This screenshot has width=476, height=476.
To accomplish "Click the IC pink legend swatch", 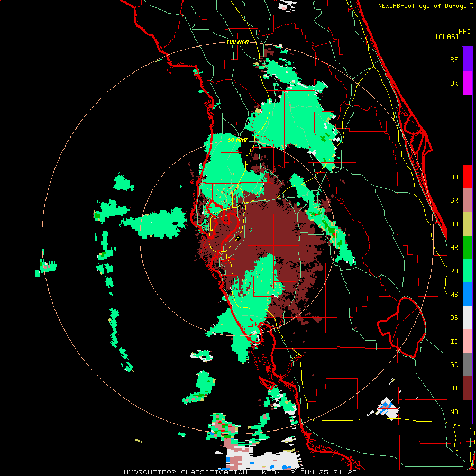I will pos(467,341).
